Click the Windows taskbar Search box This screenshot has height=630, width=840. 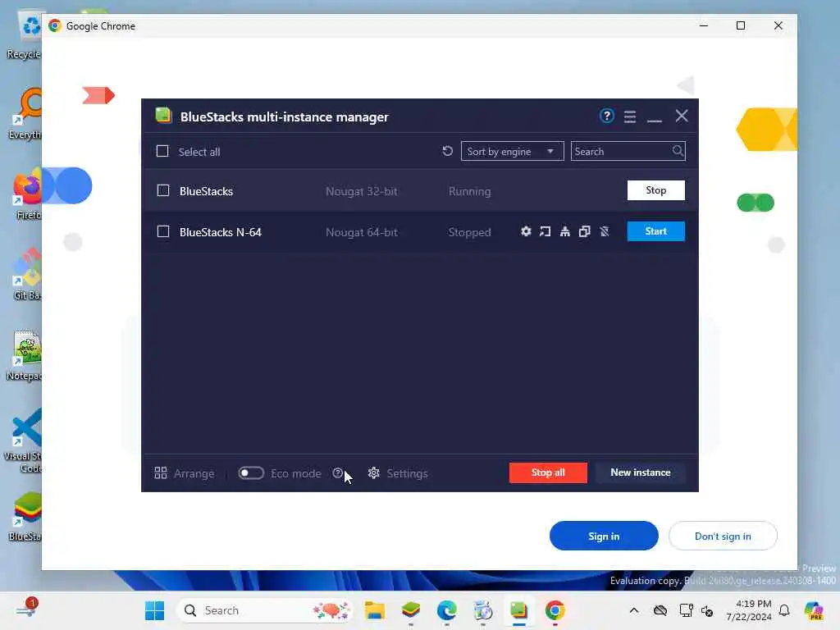tap(265, 610)
